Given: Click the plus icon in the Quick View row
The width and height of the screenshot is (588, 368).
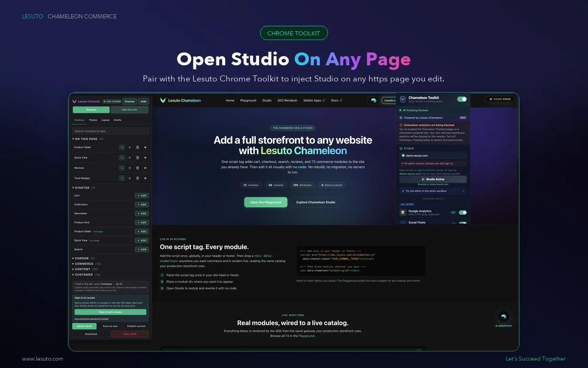Looking at the screenshot, I should 130,157.
